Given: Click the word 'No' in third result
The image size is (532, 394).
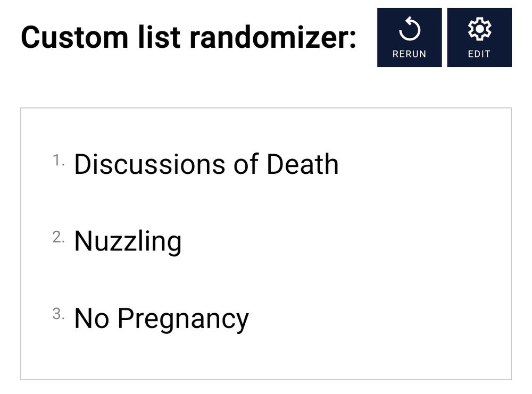Looking at the screenshot, I should coord(91,318).
